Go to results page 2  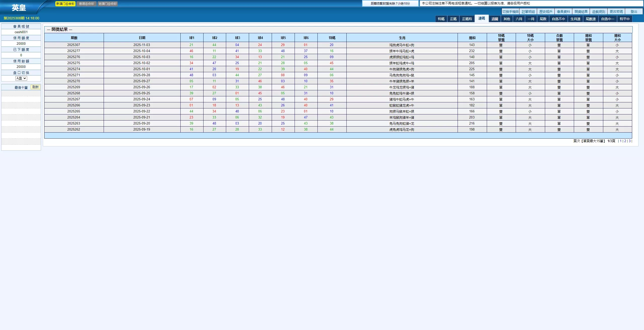pyautogui.click(x=625, y=141)
